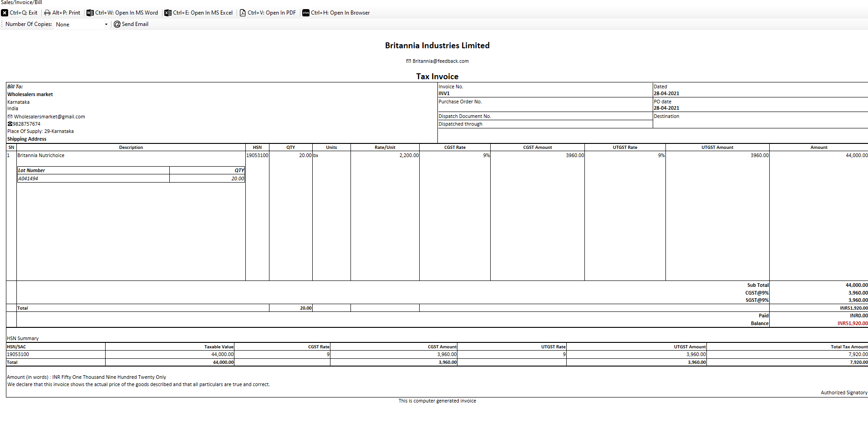Click 'Sales/Invoice/Bill' window title

pyautogui.click(x=21, y=2)
